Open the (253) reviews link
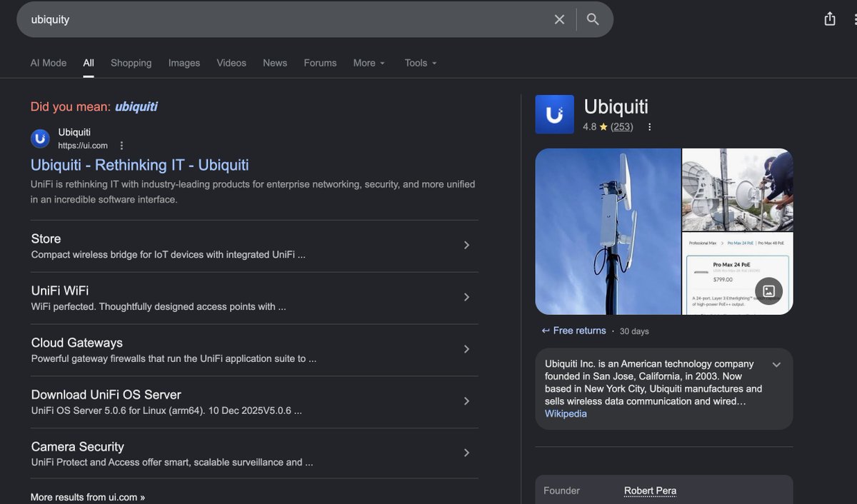Screen dimensions: 857x504 click(622, 127)
